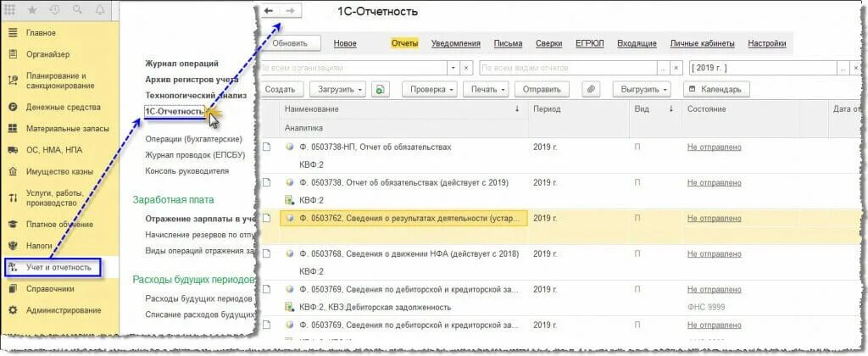Click the sphere icon of Ф. 0503768 row
Image resolution: width=868 pixels, height=356 pixels.
click(290, 254)
